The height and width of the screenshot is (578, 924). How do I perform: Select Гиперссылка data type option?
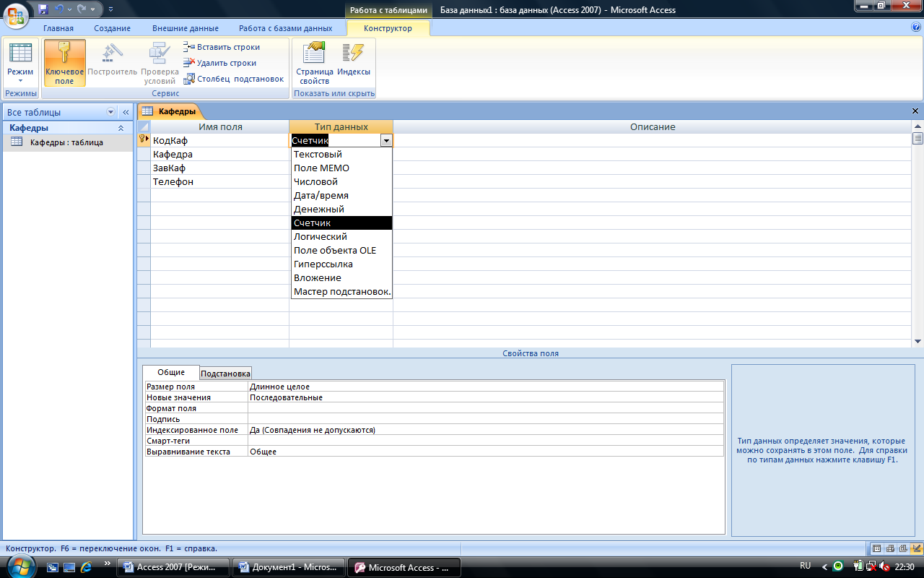[341, 264]
